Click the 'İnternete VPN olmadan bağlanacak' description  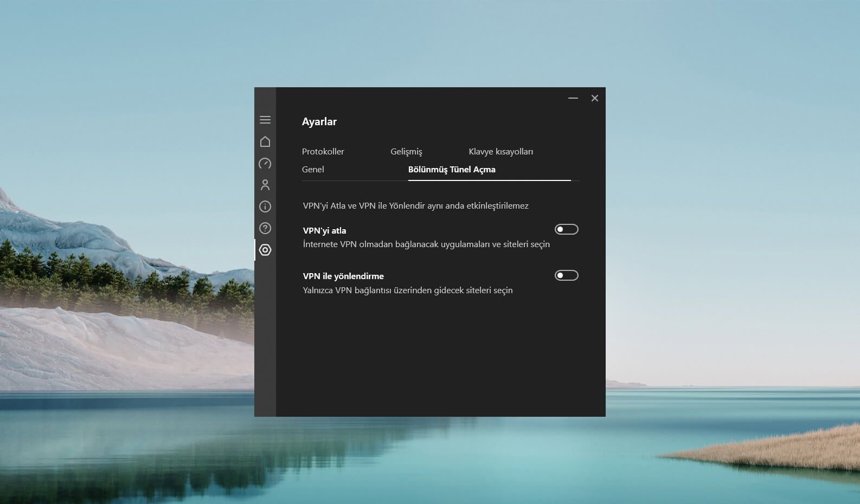point(426,244)
